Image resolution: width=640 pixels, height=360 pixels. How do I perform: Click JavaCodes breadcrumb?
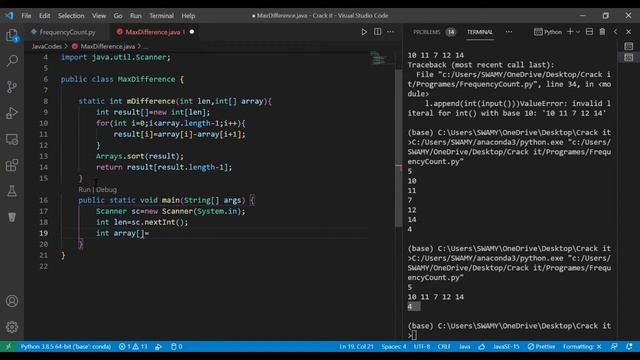(x=47, y=47)
